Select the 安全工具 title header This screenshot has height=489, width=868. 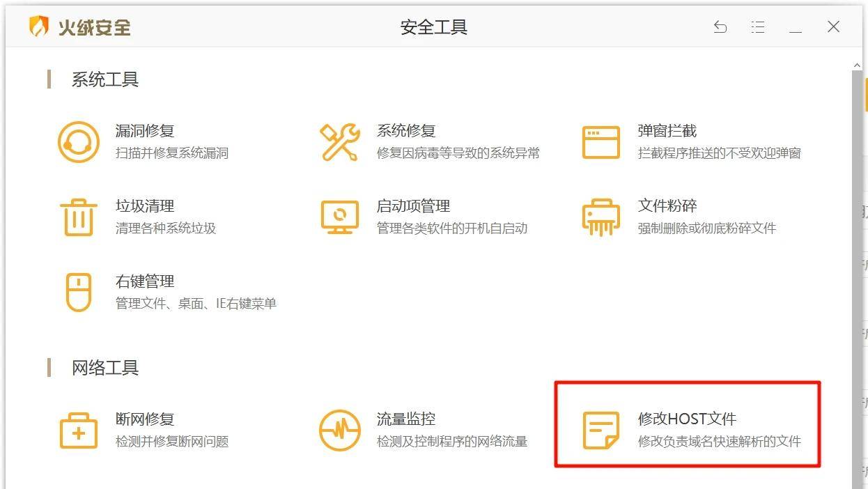434,28
